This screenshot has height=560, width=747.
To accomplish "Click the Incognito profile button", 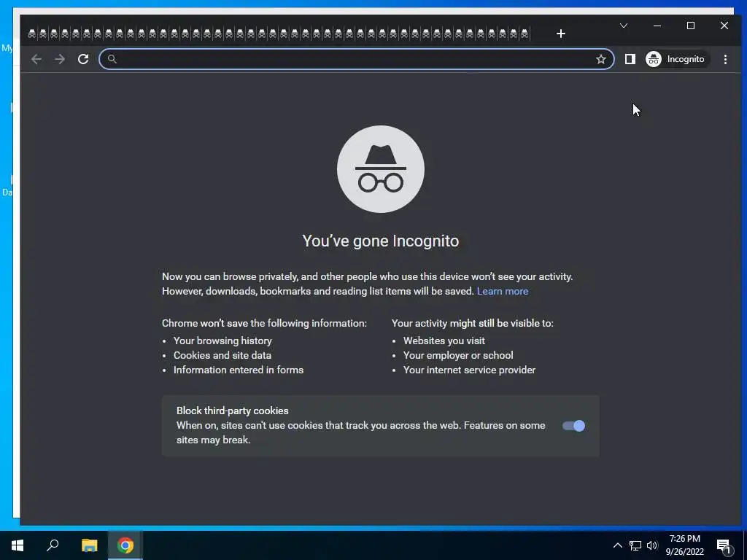I will pos(677,59).
